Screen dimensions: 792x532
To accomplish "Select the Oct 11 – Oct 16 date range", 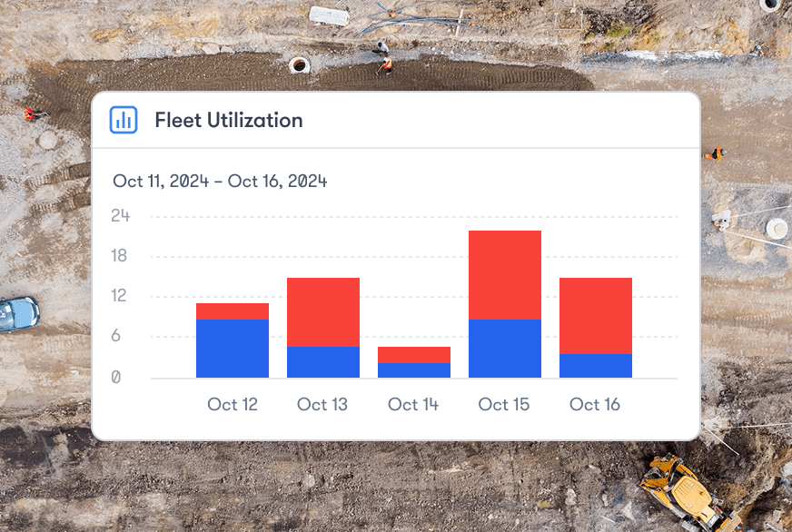I will tap(220, 181).
